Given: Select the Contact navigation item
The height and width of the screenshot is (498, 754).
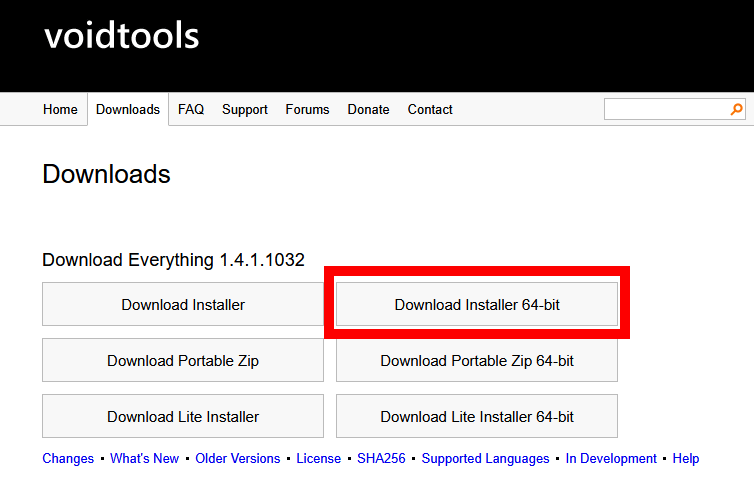Looking at the screenshot, I should 430,110.
